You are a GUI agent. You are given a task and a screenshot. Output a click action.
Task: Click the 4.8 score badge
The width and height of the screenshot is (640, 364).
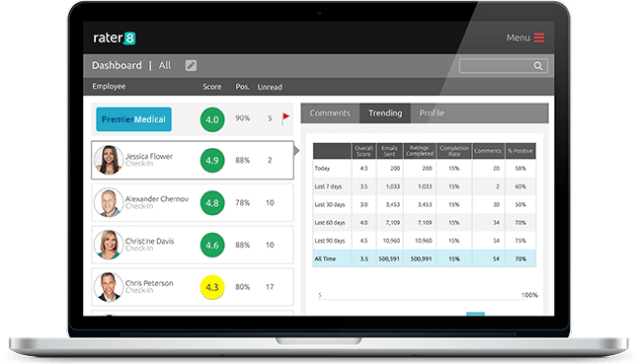coord(212,202)
